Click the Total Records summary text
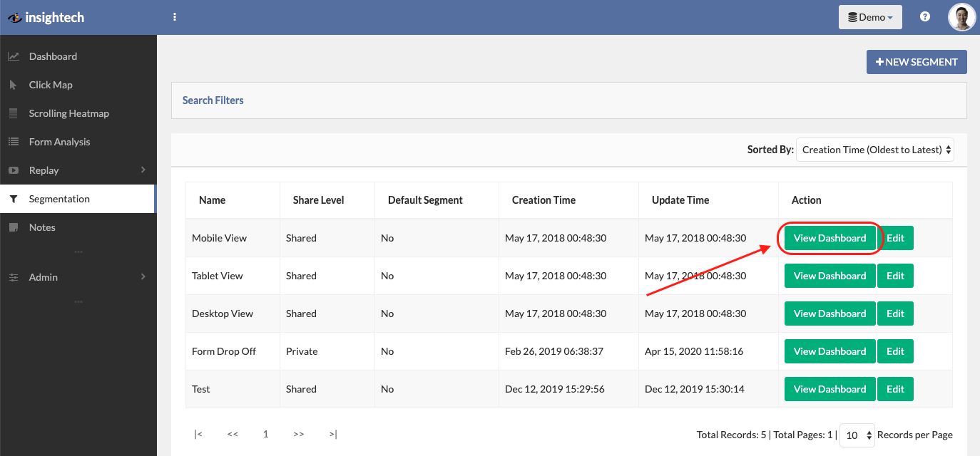This screenshot has height=456, width=980. pos(731,435)
